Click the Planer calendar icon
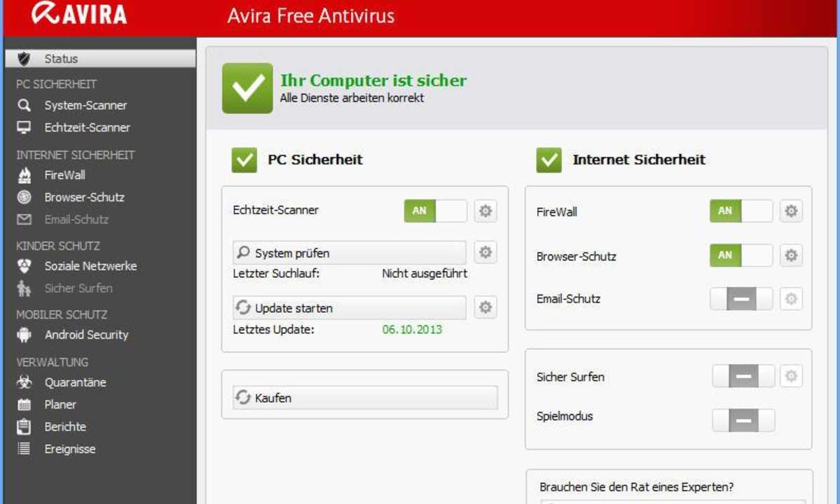The height and width of the screenshot is (504, 840). tap(24, 405)
